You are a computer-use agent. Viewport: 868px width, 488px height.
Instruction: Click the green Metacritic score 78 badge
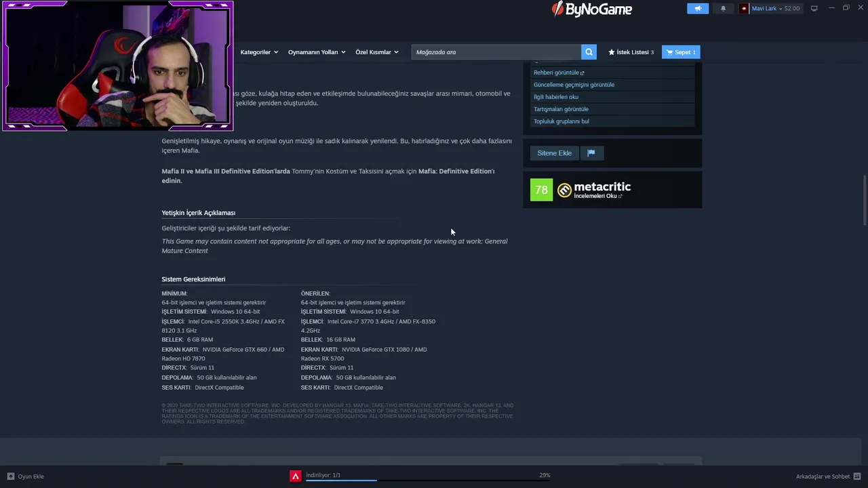[x=541, y=190]
